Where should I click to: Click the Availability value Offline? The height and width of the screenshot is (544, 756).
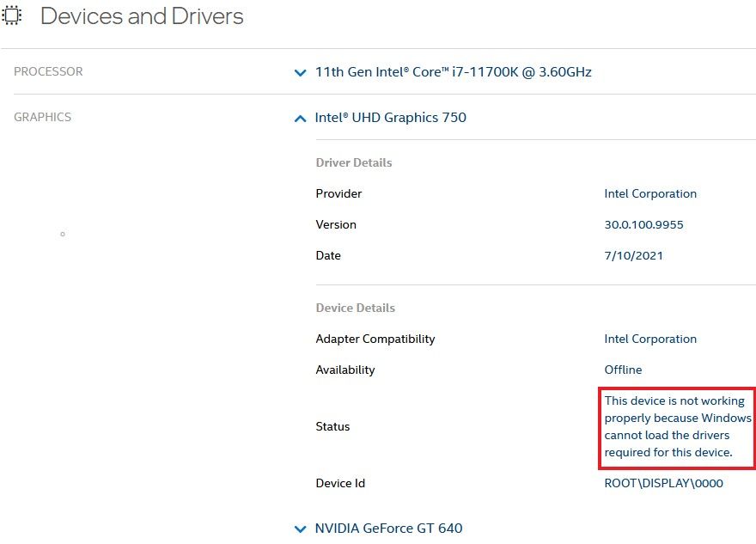tap(623, 370)
